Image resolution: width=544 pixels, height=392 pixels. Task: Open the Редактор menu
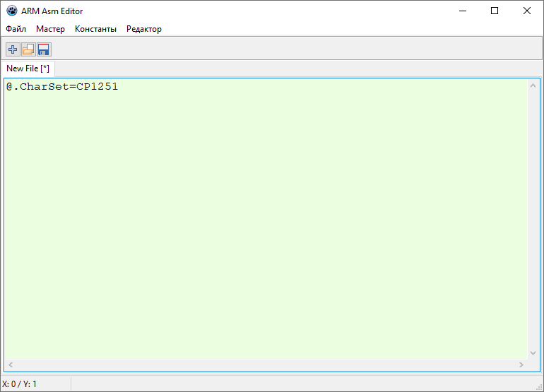(144, 29)
